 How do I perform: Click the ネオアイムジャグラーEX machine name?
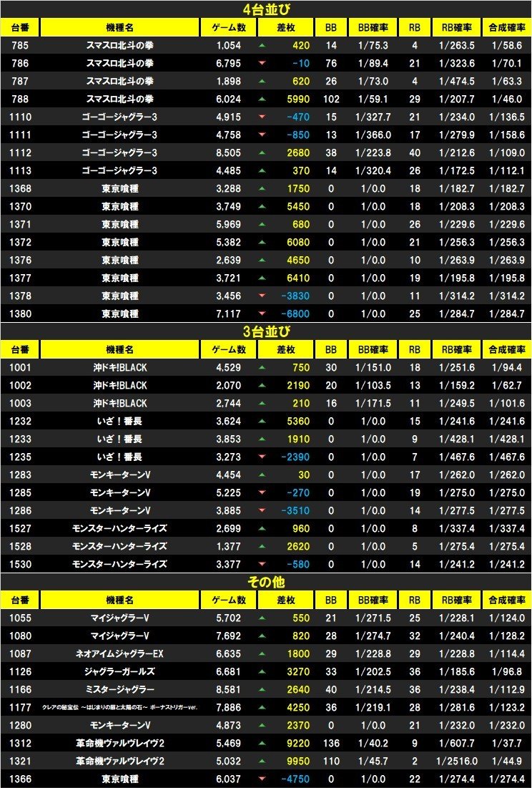click(x=119, y=654)
